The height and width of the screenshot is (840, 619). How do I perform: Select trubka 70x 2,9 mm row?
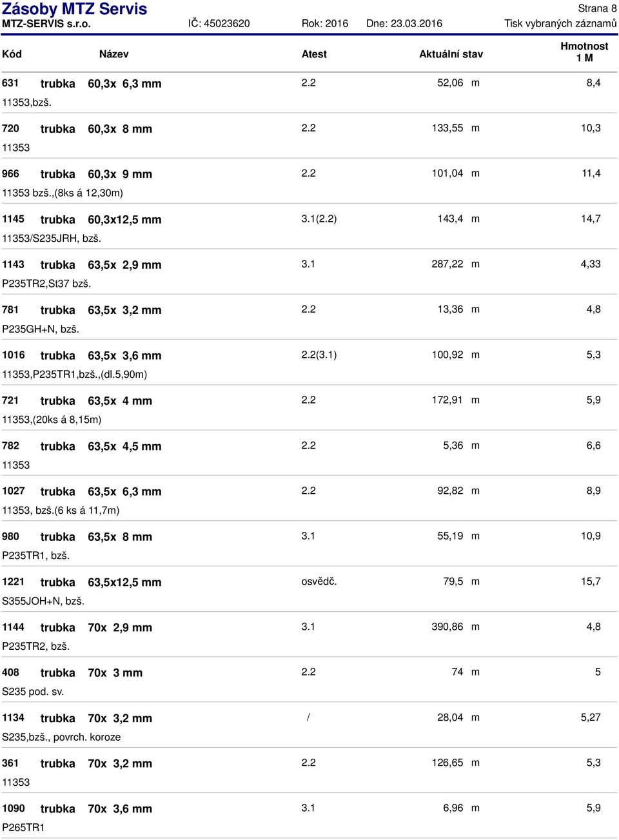coord(309,636)
